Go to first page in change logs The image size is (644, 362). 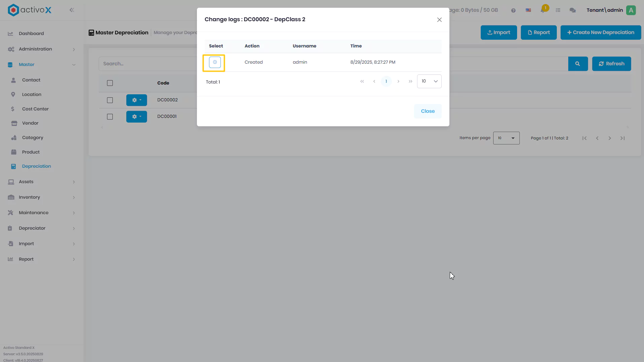pyautogui.click(x=362, y=81)
